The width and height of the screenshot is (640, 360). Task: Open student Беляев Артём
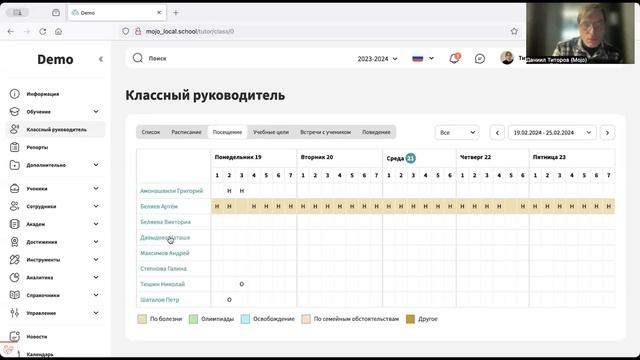tap(159, 206)
